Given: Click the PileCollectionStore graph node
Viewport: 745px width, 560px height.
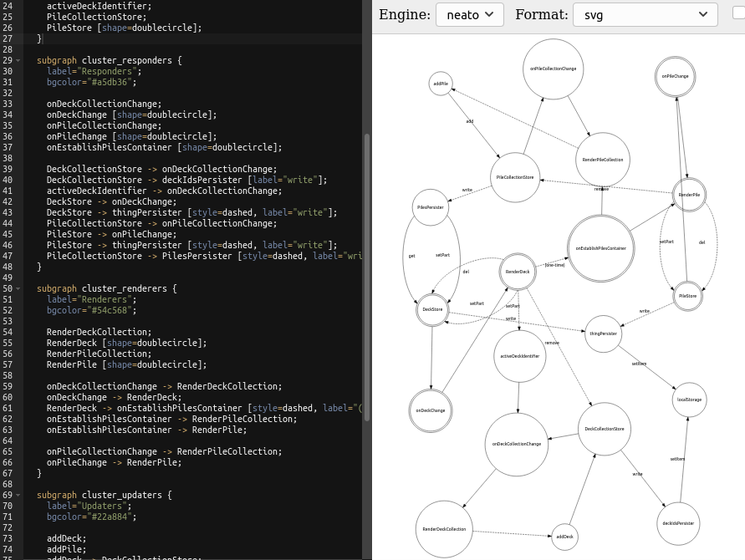Looking at the screenshot, I should point(516,178).
